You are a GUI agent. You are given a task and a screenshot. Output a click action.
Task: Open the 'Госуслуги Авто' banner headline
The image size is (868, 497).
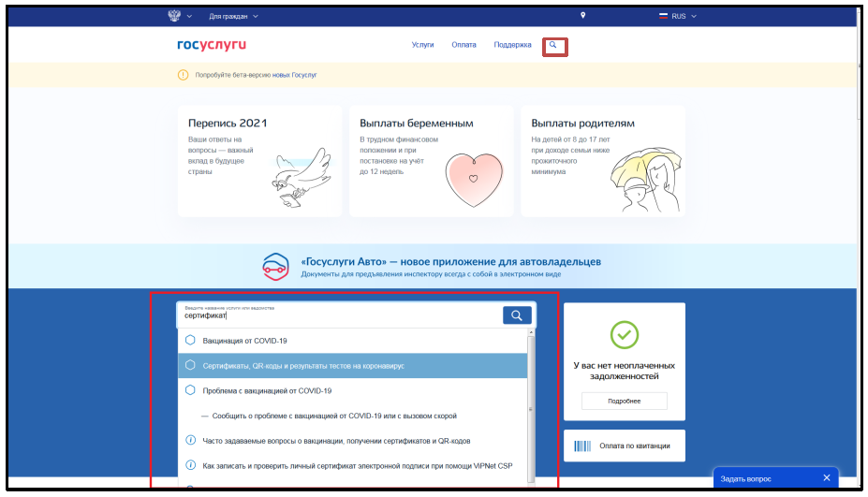[x=450, y=262]
